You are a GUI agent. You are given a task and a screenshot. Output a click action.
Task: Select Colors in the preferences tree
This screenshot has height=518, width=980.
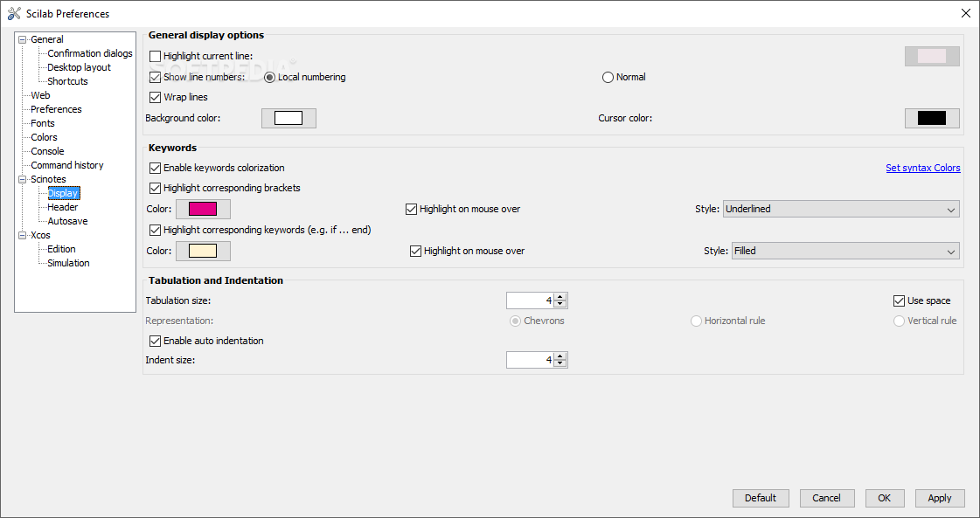44,137
